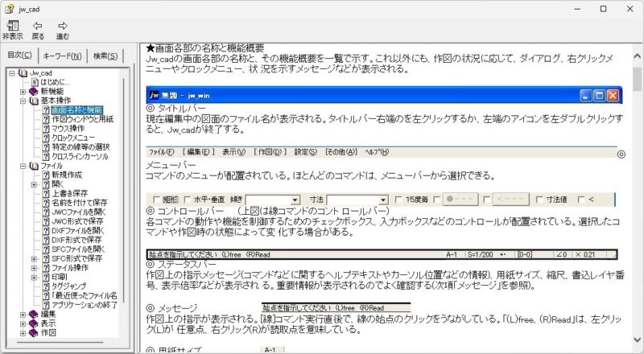Screen dimensions: 644x354
Task: Click the 15度毎 checkbox in the image
Action: (x=398, y=200)
